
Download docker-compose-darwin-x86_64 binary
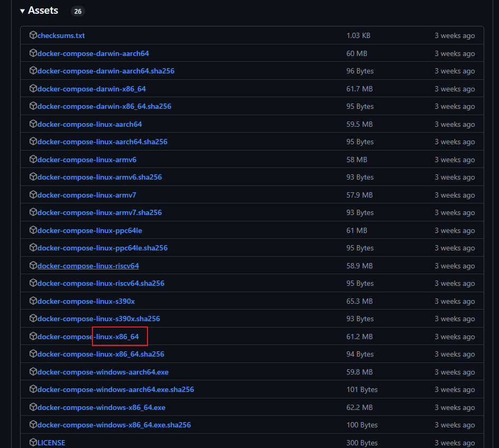pyautogui.click(x=91, y=89)
